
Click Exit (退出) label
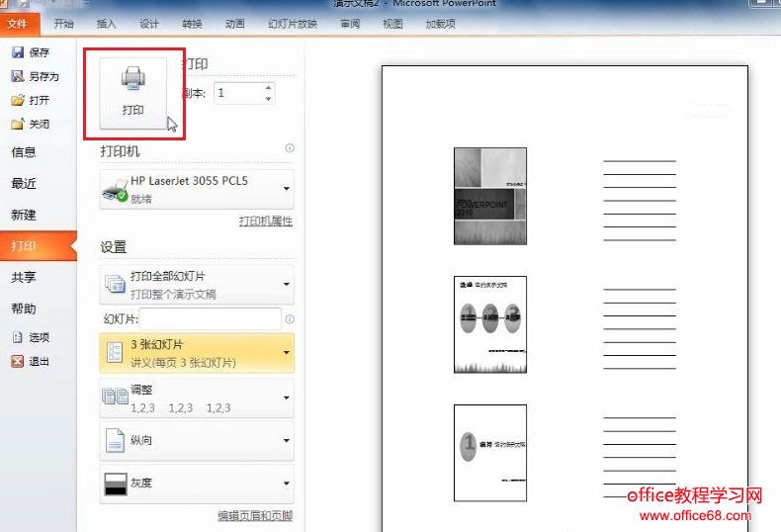pyautogui.click(x=39, y=361)
